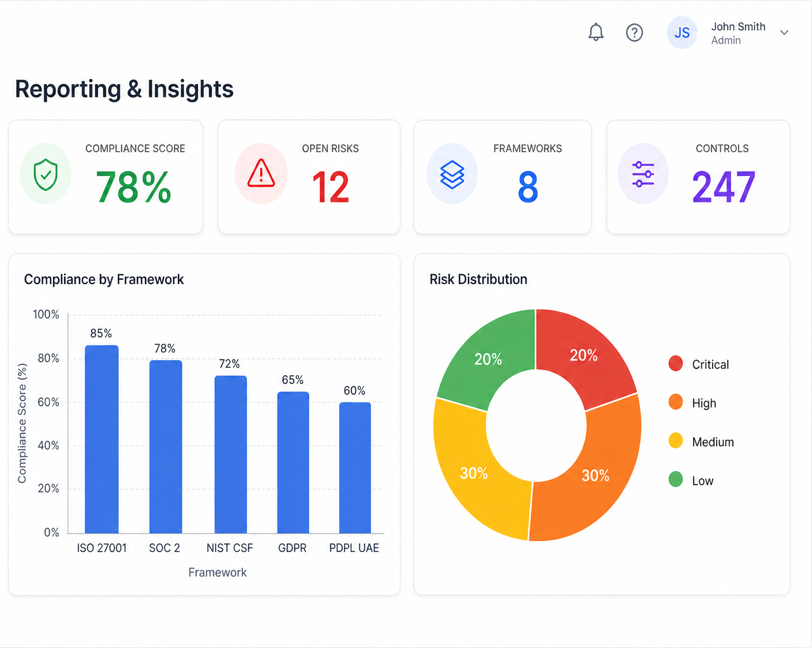Click the Critical legend label
Viewport: 812px width, 648px height.
point(711,364)
